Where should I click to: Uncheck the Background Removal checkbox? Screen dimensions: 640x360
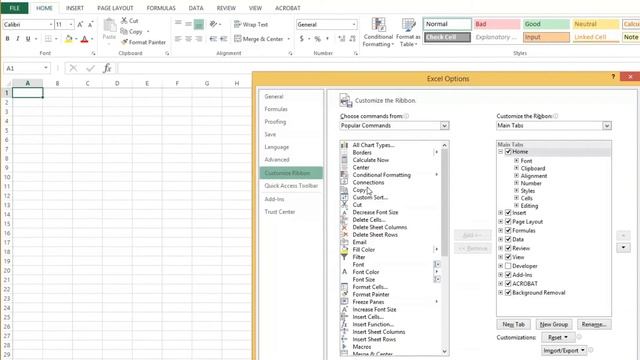coord(508,292)
